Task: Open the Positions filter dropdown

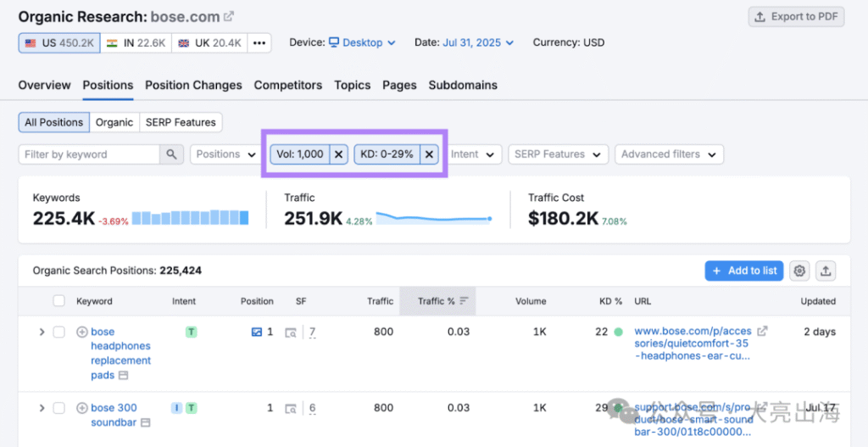Action: point(225,154)
